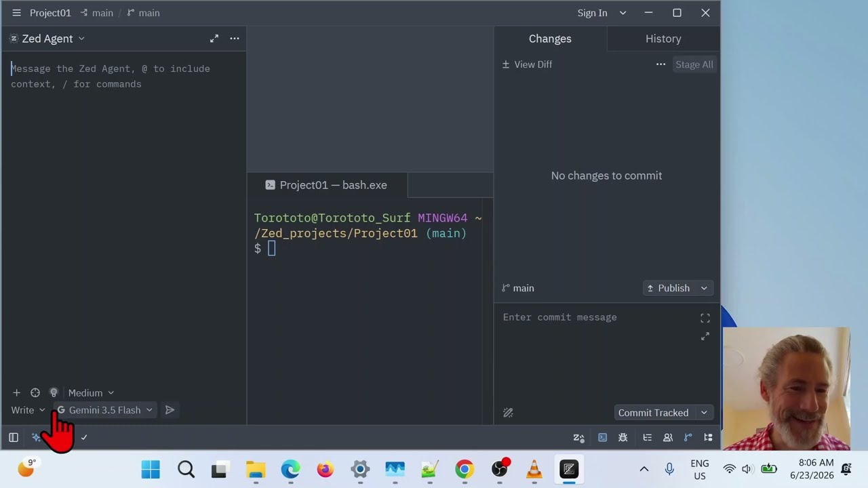Expand the chevron beside Sign In
Screen dimensions: 868x488
pyautogui.click(x=623, y=13)
